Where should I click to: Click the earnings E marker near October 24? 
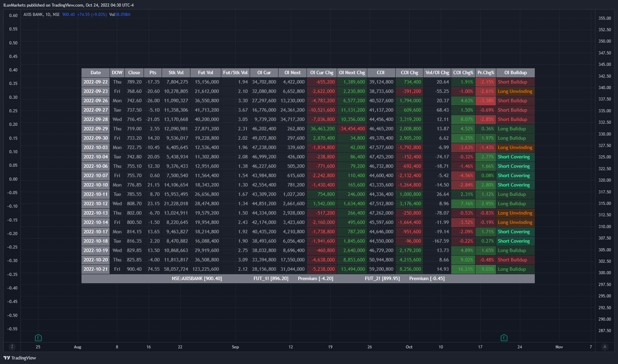click(x=504, y=337)
